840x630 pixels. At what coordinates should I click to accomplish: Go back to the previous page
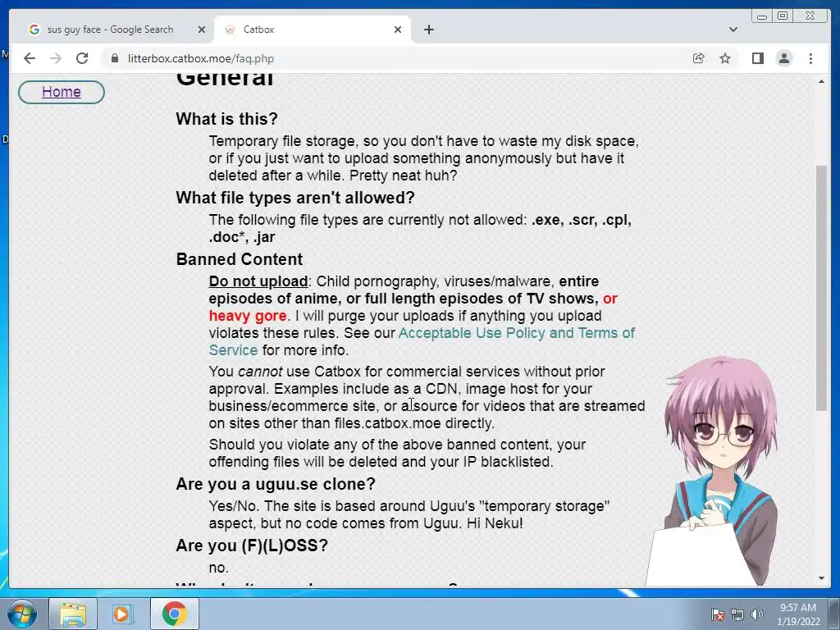[30, 58]
